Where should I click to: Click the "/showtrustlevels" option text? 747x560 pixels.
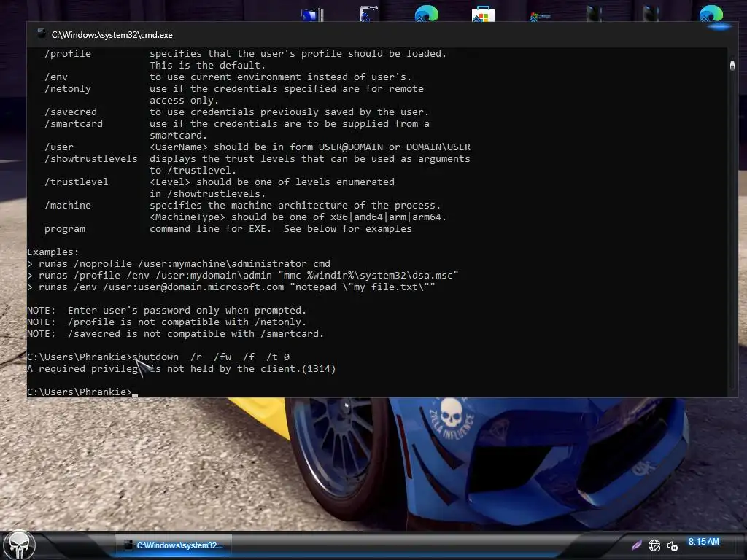(x=91, y=158)
